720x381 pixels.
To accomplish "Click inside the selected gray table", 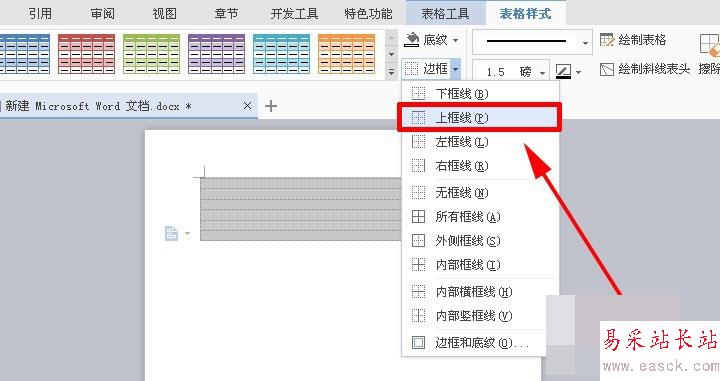I will [301, 209].
